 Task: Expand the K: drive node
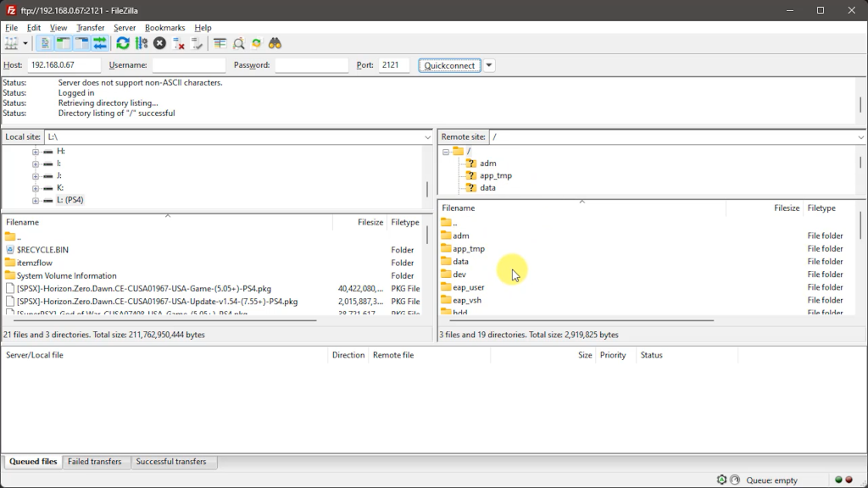36,188
